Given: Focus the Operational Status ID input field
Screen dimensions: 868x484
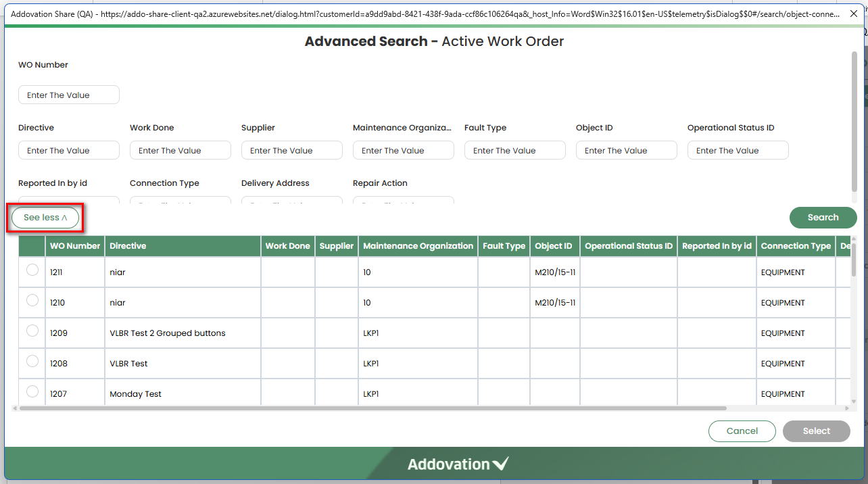Looking at the screenshot, I should coord(738,151).
